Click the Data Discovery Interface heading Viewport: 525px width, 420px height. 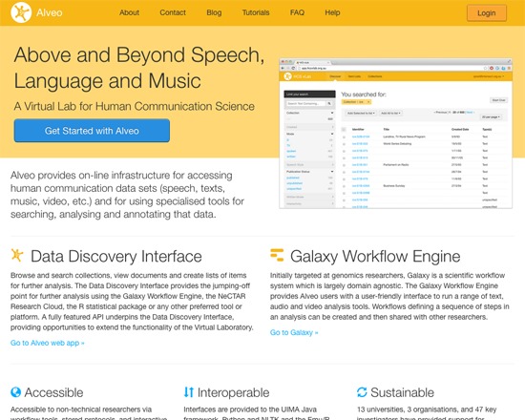click(x=116, y=256)
